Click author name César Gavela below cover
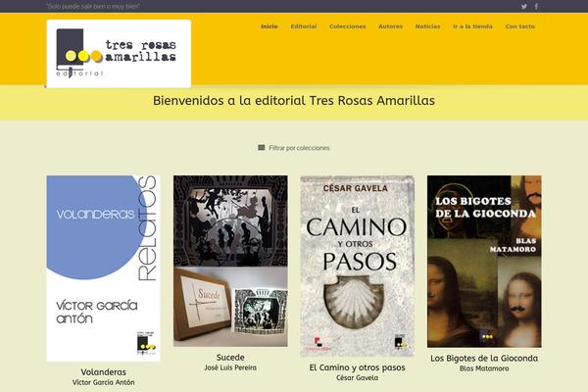 pyautogui.click(x=357, y=377)
